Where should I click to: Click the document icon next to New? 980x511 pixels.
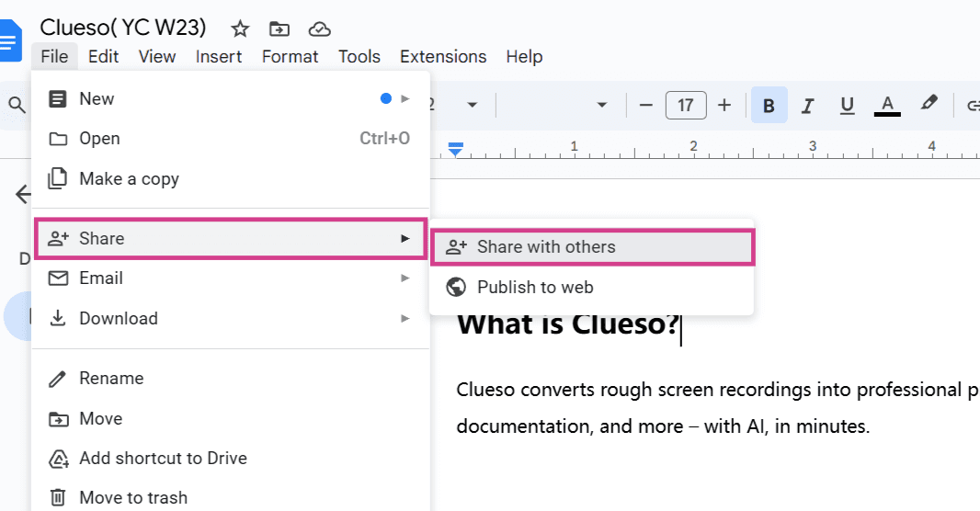[58, 98]
